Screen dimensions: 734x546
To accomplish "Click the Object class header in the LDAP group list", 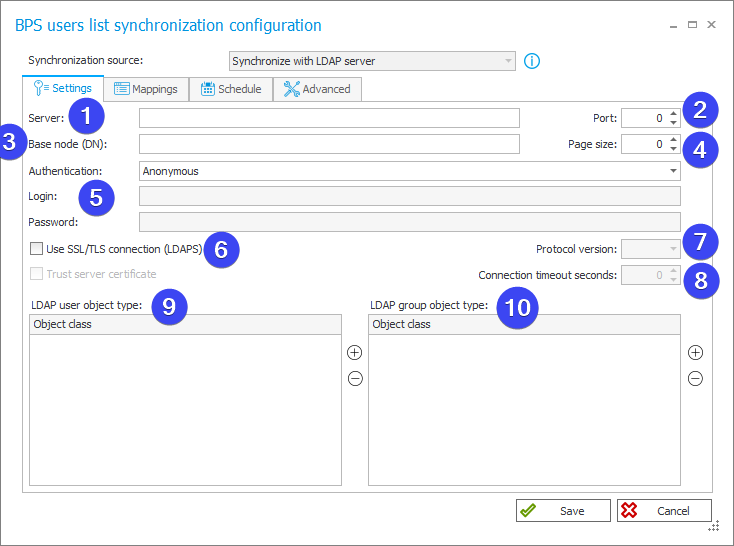I will click(524, 324).
